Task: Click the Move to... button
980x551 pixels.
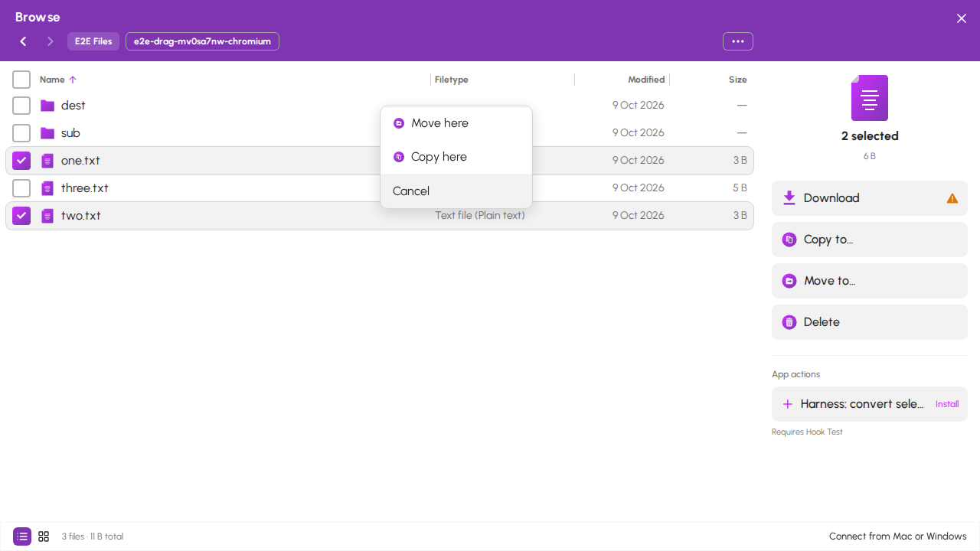Action: click(x=870, y=281)
